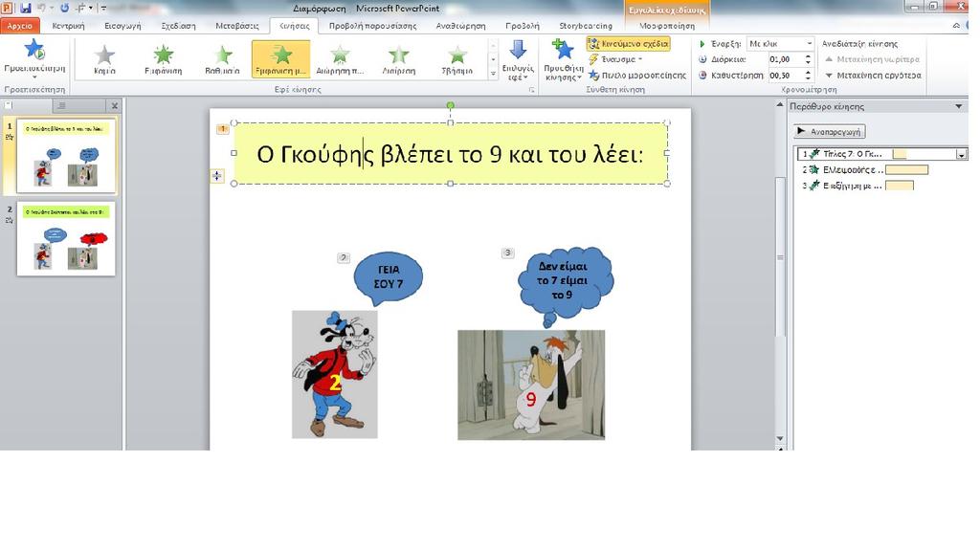Screen dimensions: 980x550
Task: Click Μετακίνηση νωρίτερα move earlier
Action: pos(873,59)
